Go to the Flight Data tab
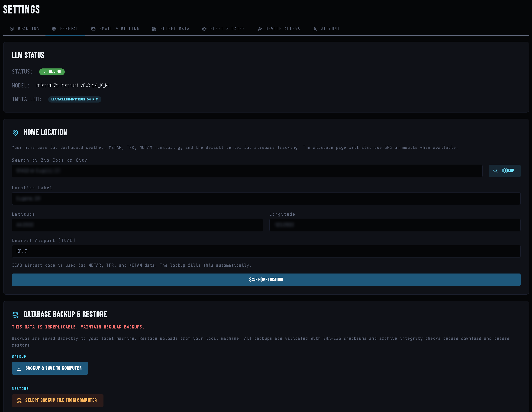532x412 pixels. coord(171,29)
